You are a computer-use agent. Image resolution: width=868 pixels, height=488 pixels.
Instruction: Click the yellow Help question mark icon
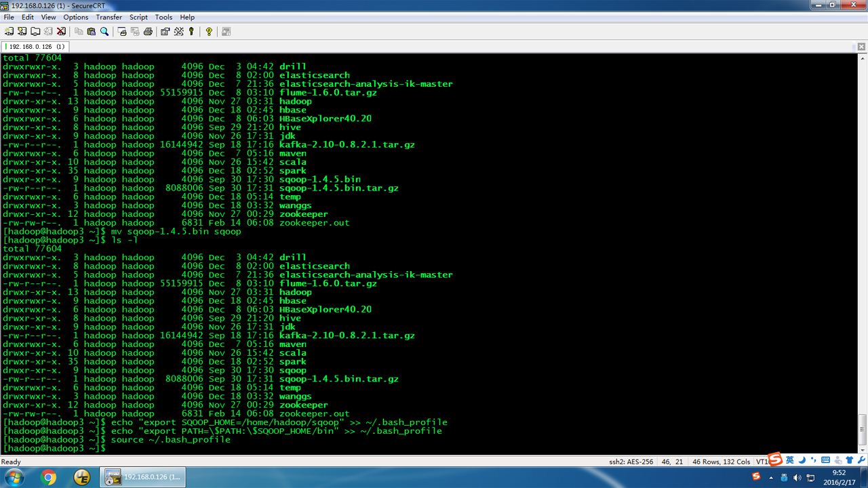tap(209, 31)
